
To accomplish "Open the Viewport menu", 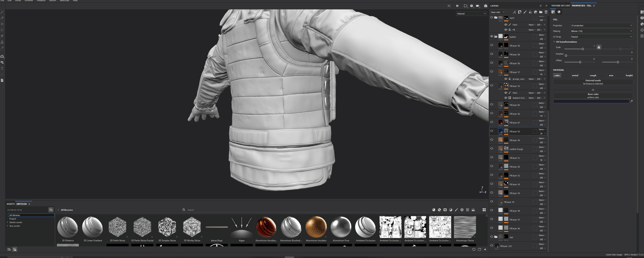I will click(41, 1).
